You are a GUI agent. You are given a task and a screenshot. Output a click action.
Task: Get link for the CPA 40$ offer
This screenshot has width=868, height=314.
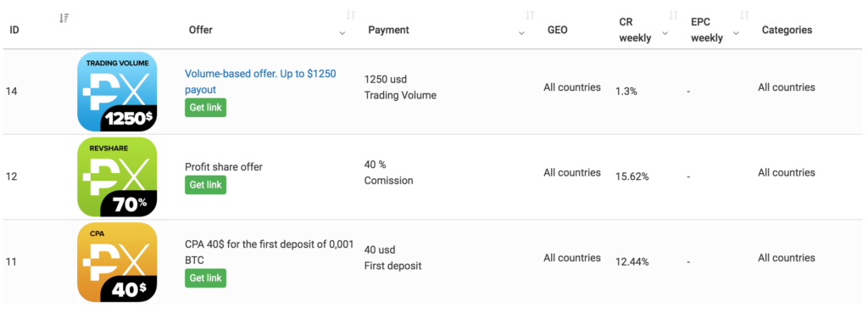point(205,278)
